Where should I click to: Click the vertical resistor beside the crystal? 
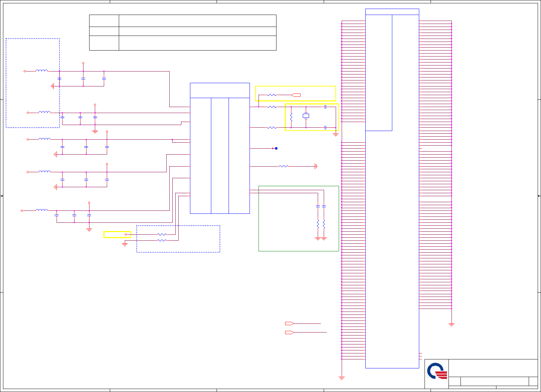[x=291, y=117]
